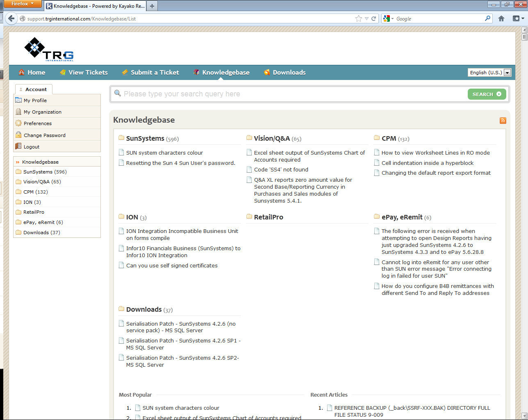The width and height of the screenshot is (528, 420).
Task: Open 'Cannot log into eRemit for any user' article
Action: [x=437, y=269]
